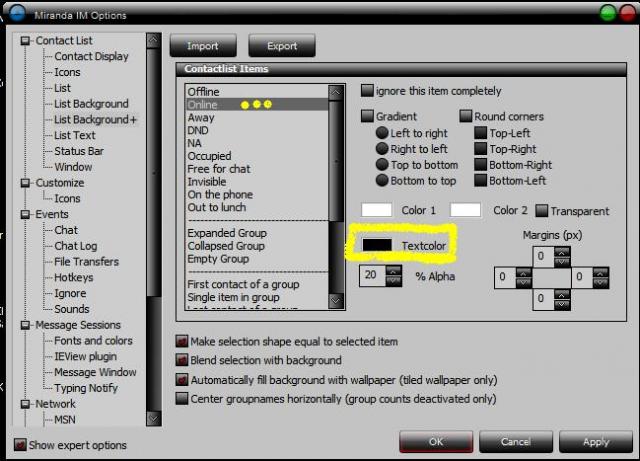Toggle the Transparent checkbox
Screen dimensions: 640x461
click(x=541, y=211)
